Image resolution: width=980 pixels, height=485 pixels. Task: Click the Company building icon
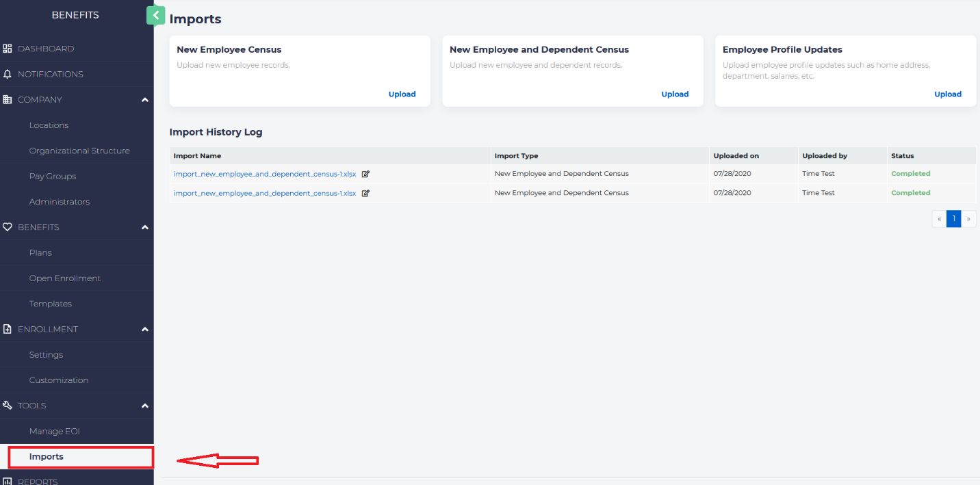(8, 100)
